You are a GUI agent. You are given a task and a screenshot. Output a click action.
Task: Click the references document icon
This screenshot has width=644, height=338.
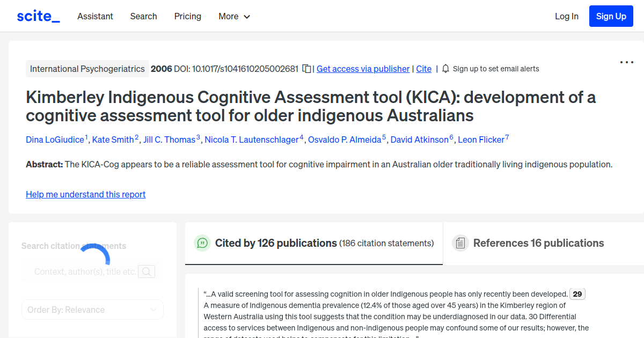[x=460, y=243]
